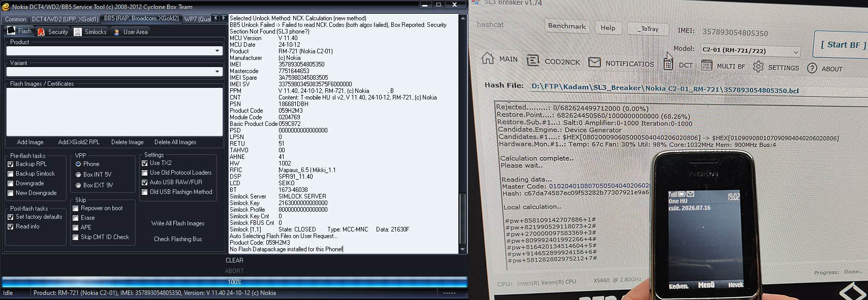Open SETTINGS gear in SL3 Breaker
The height and width of the screenshot is (300, 868).
tap(758, 66)
